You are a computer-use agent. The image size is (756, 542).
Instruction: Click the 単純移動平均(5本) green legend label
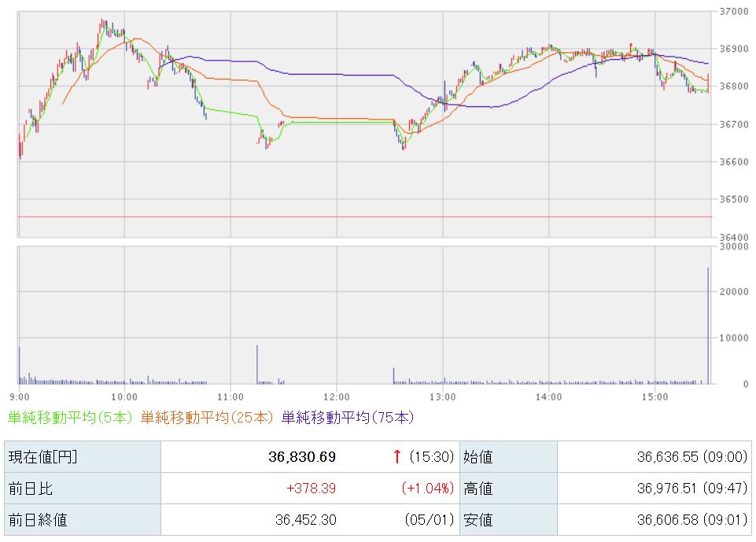pyautogui.click(x=70, y=417)
